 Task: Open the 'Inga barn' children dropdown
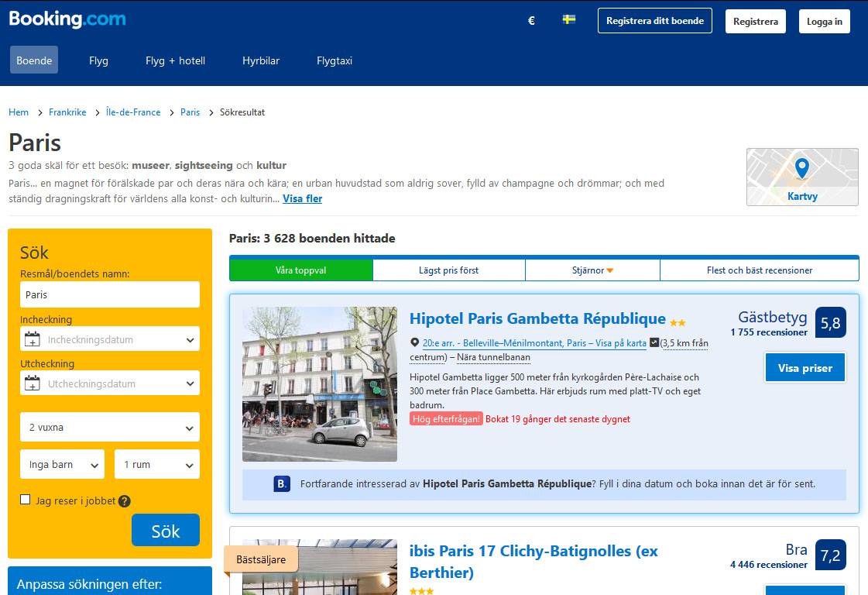coord(62,464)
